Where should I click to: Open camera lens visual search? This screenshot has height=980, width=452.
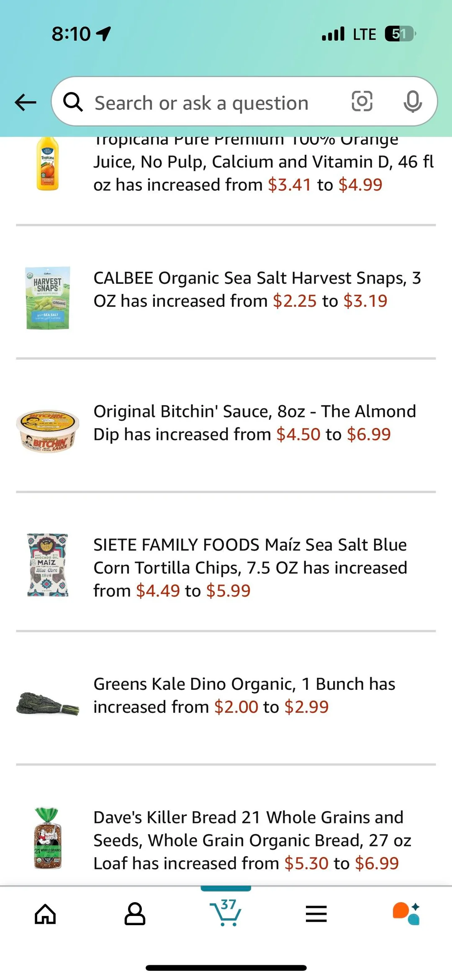coord(362,101)
